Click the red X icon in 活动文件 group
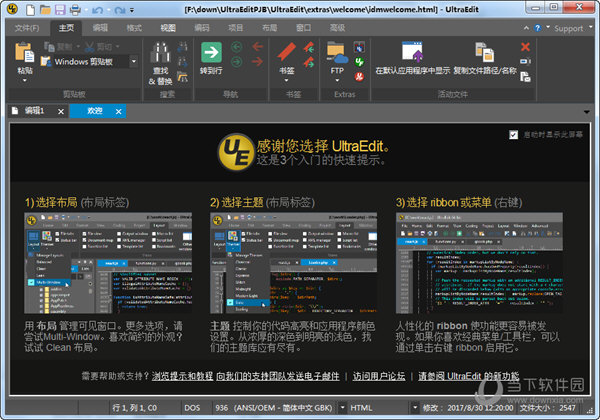 click(x=525, y=47)
